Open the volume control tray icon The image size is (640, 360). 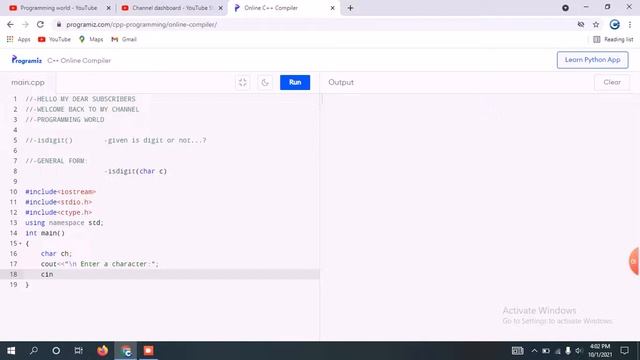[x=578, y=351]
